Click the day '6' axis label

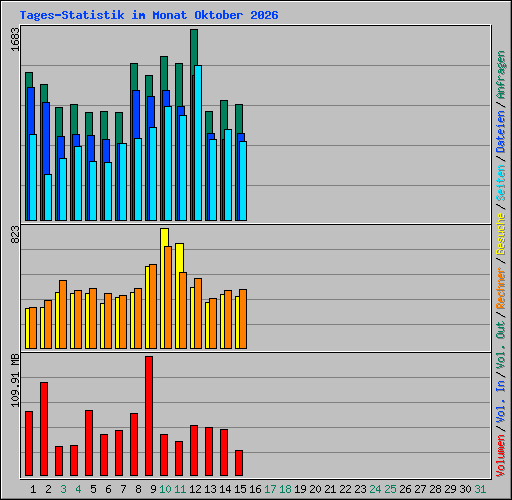108,489
